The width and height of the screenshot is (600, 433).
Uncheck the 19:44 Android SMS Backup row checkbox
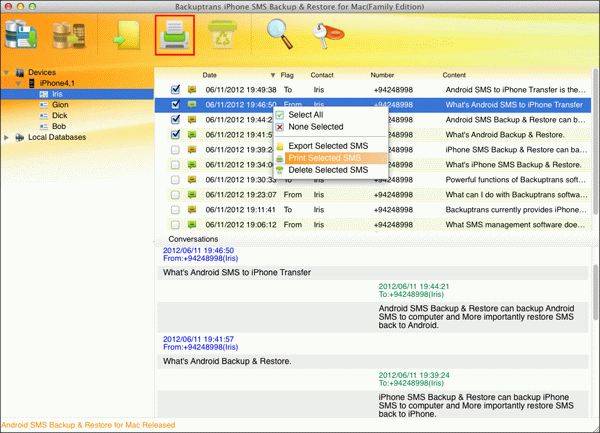pos(175,119)
